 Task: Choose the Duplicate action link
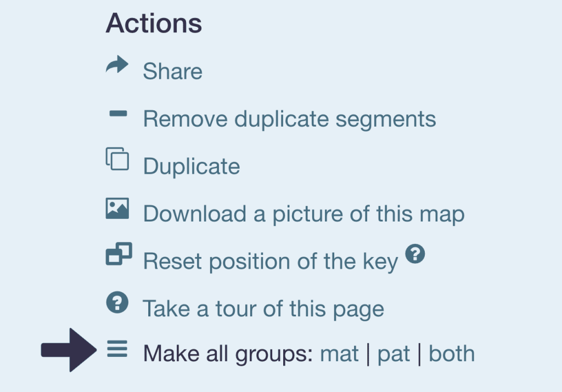click(191, 166)
